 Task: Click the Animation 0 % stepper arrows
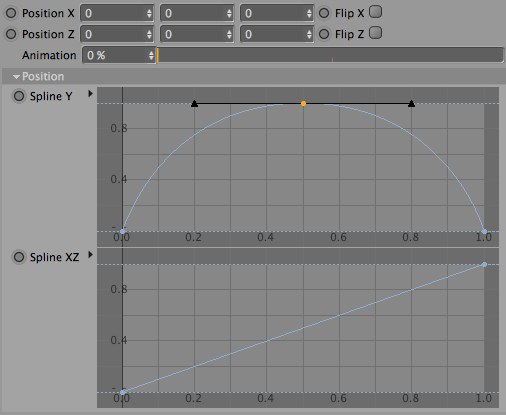[x=151, y=55]
